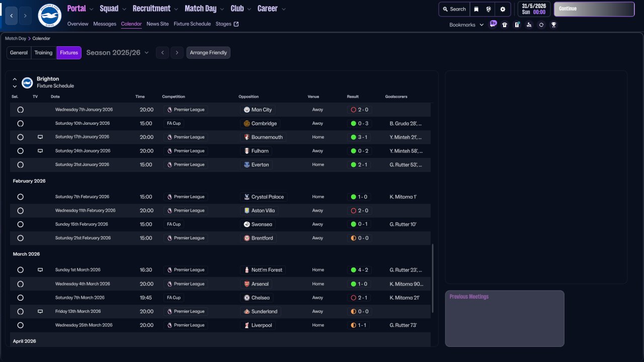Click the Arrange Friendly button
Image resolution: width=644 pixels, height=362 pixels.
pos(208,53)
